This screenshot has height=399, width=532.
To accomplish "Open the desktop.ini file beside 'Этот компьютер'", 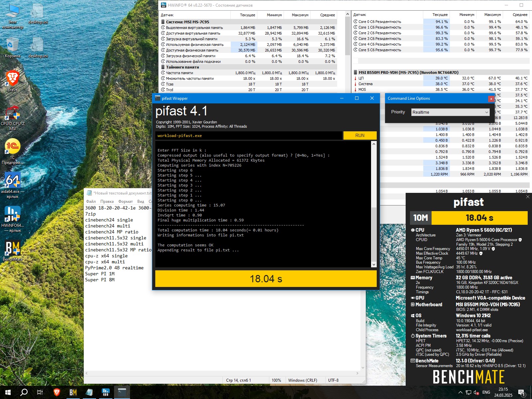I will pos(38,14).
